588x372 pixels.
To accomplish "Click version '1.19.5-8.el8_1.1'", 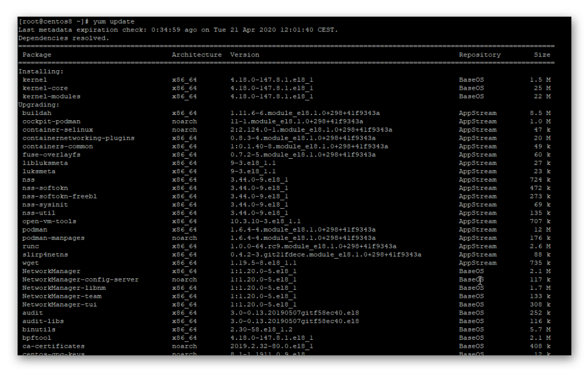I will 263,263.
